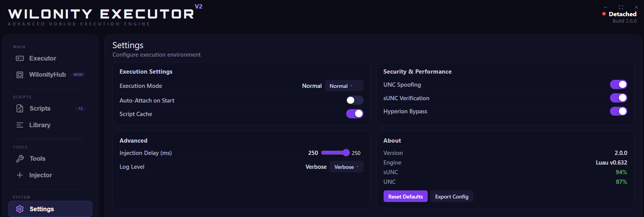Viewport: 644px width, 217px height.
Task: Switch to the Injector page
Action: pyautogui.click(x=50, y=175)
